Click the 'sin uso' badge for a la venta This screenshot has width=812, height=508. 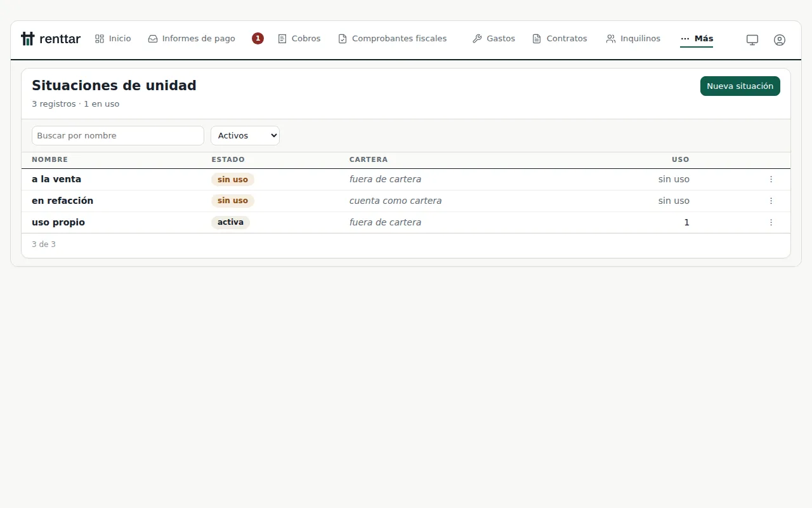point(233,180)
